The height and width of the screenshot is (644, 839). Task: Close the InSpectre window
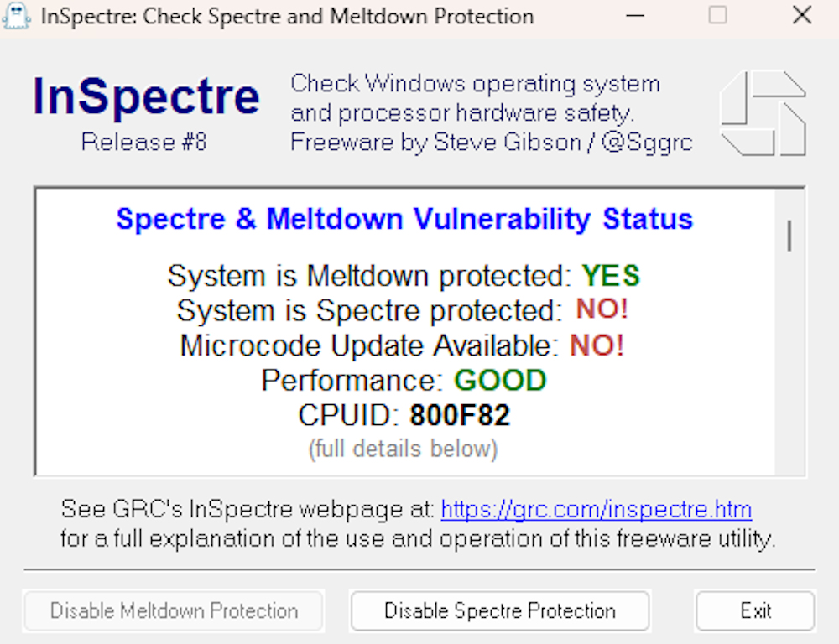pyautogui.click(x=802, y=16)
